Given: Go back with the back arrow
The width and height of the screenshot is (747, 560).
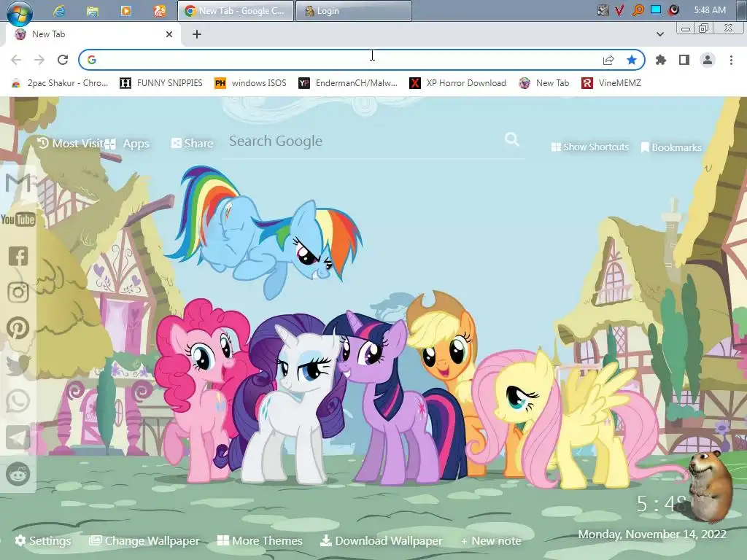Looking at the screenshot, I should coord(16,60).
